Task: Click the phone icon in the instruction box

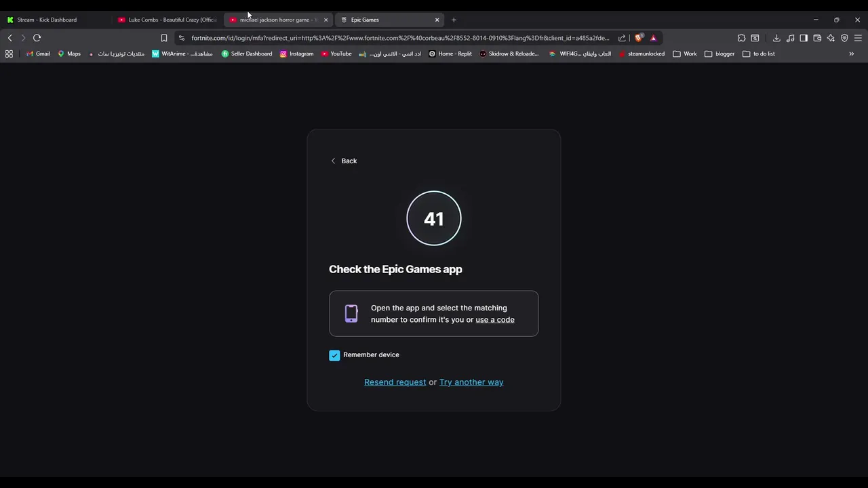Action: (x=351, y=313)
